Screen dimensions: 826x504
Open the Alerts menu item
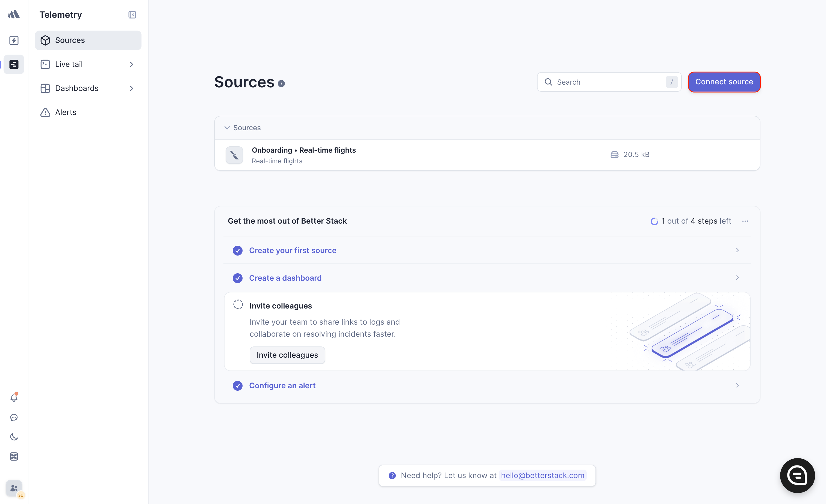(66, 112)
